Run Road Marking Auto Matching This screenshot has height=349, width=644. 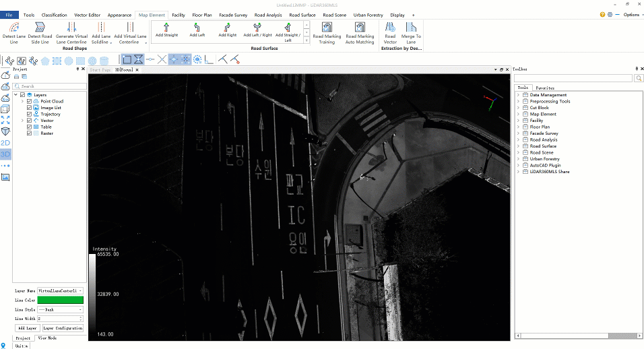(360, 33)
